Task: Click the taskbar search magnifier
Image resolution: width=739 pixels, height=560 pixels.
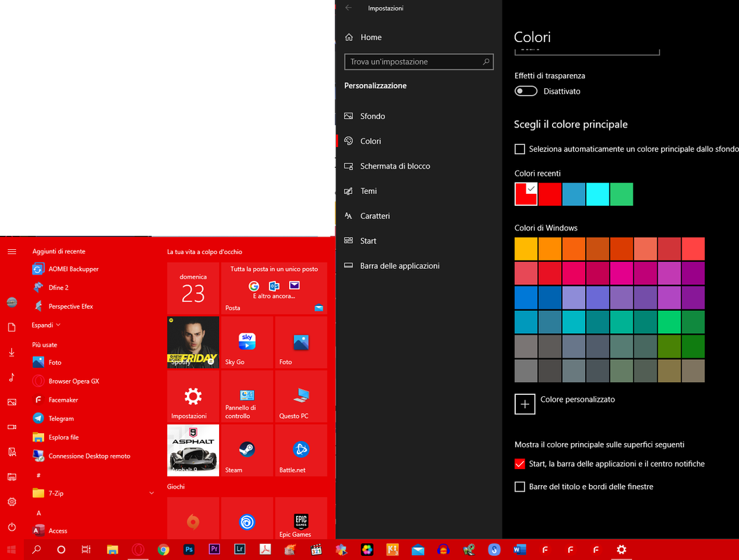Action: pos(36,549)
